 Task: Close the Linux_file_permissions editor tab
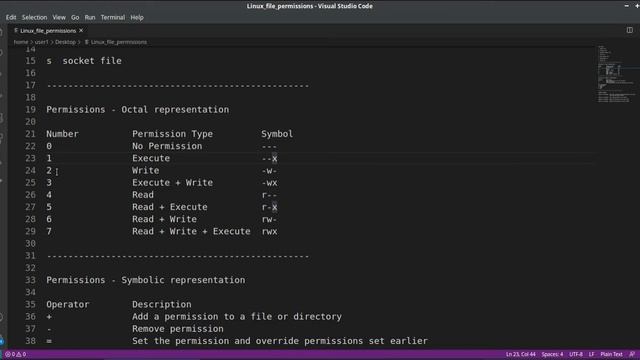click(81, 31)
